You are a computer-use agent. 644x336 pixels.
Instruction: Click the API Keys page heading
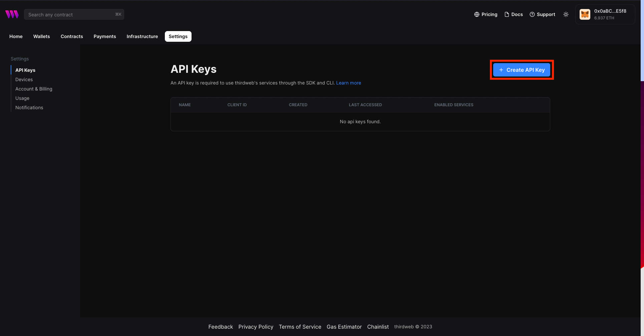click(x=194, y=69)
